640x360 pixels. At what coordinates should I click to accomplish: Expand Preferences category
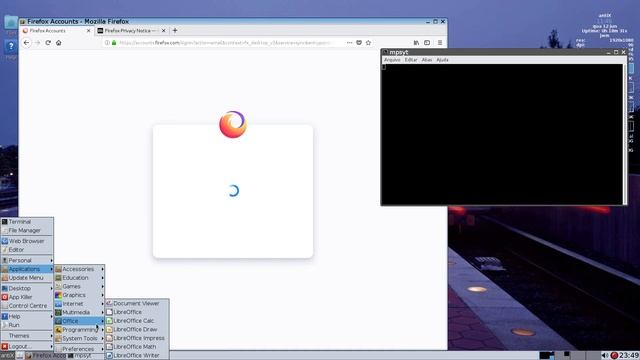point(80,349)
